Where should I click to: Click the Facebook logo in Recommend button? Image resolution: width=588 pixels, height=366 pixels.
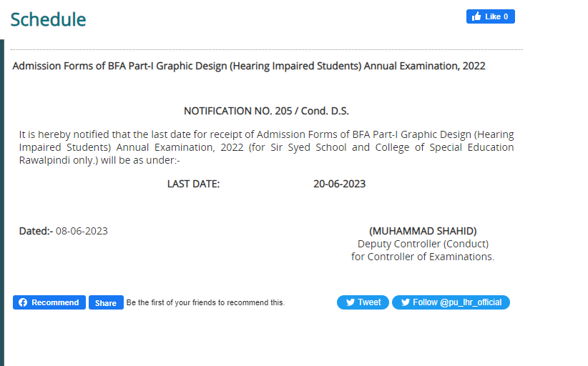click(x=23, y=302)
